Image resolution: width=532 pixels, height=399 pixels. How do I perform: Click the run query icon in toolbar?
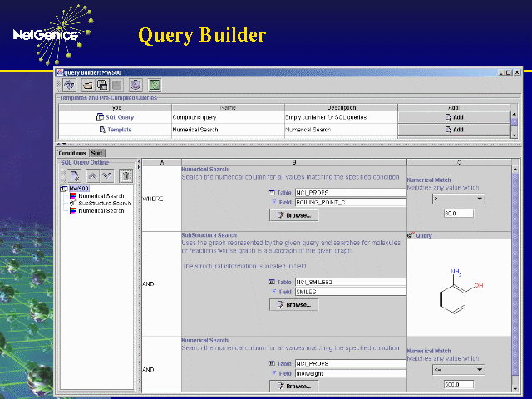(70, 85)
